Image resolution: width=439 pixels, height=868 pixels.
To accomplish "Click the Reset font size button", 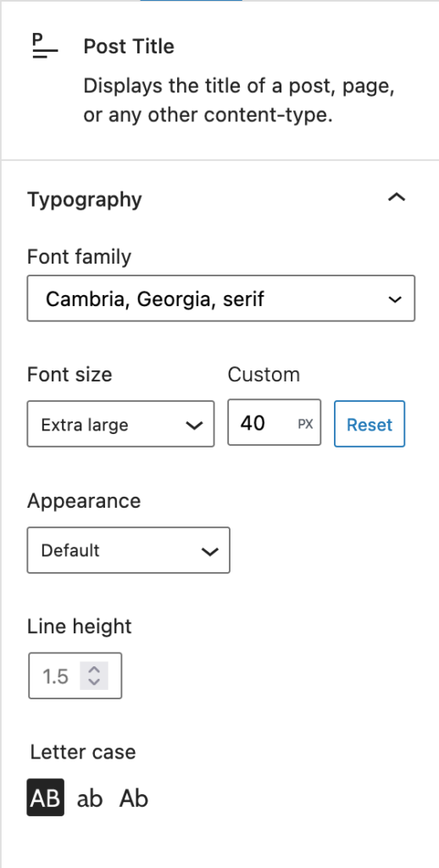I will [370, 424].
